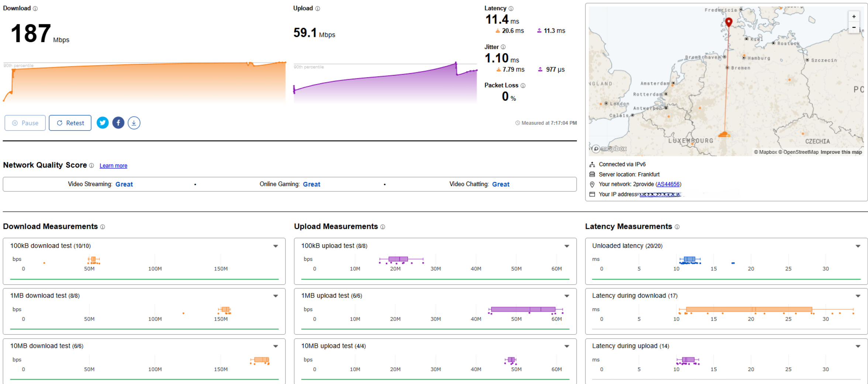The width and height of the screenshot is (868, 384).
Task: Click the orange download speed graph
Action: click(145, 83)
